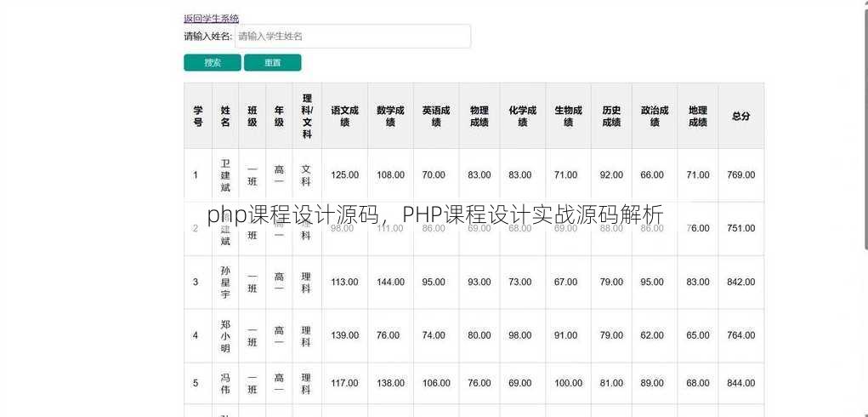The width and height of the screenshot is (868, 417).
Task: Select the 历史成绩 column header
Action: [611, 117]
